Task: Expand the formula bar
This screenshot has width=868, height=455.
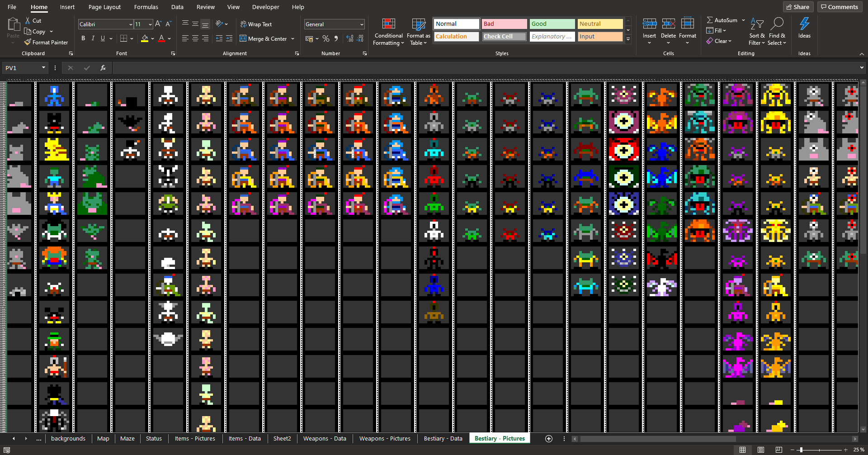Action: 862,68
